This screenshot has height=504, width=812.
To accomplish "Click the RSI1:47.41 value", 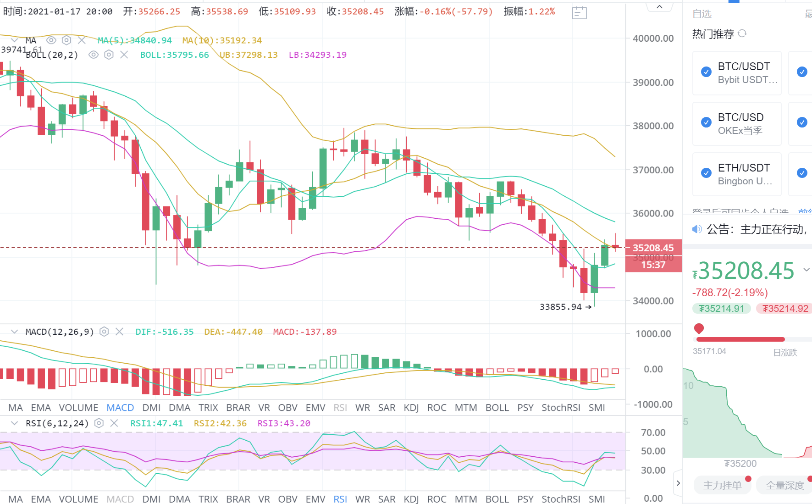I will point(157,423).
